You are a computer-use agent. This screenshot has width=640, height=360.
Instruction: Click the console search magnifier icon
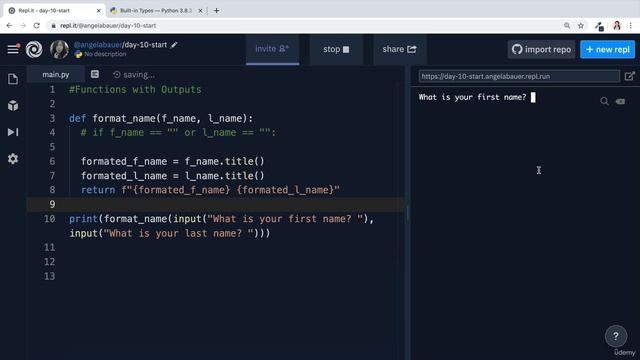pos(604,101)
